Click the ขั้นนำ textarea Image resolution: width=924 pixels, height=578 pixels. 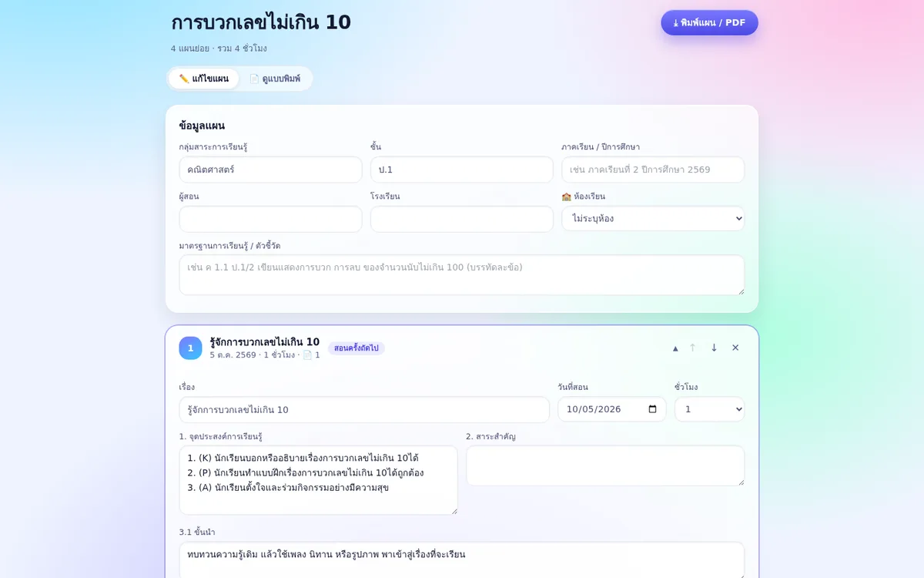462,561
